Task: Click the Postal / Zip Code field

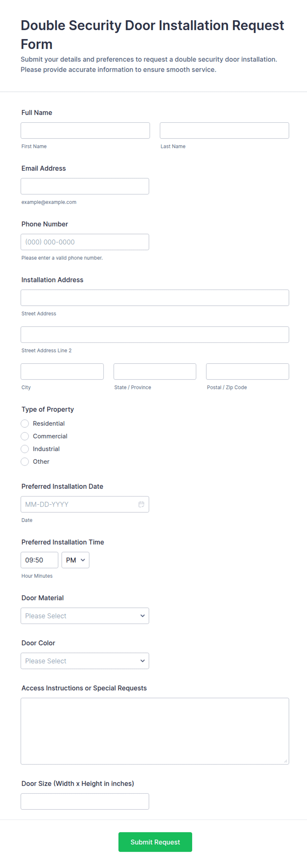Action: pos(248,371)
